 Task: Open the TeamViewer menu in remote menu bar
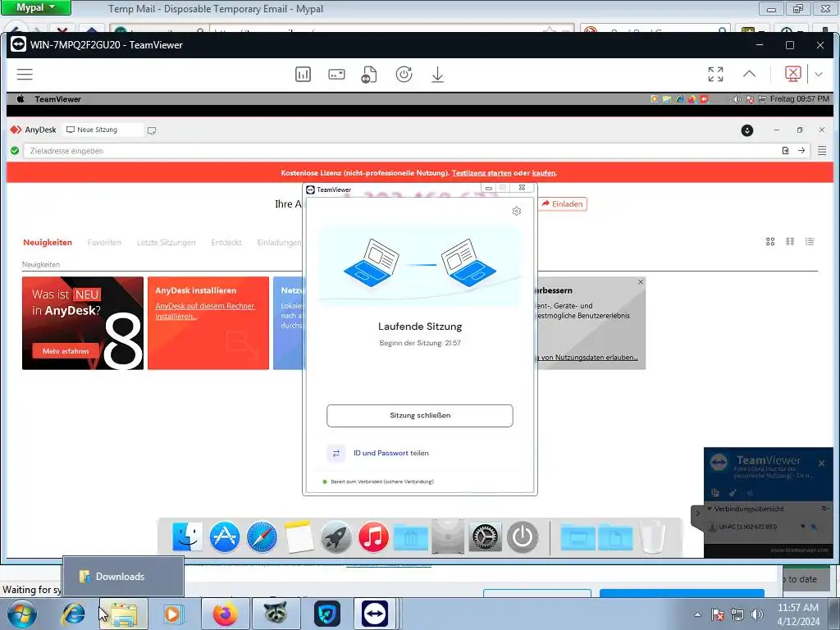point(58,99)
